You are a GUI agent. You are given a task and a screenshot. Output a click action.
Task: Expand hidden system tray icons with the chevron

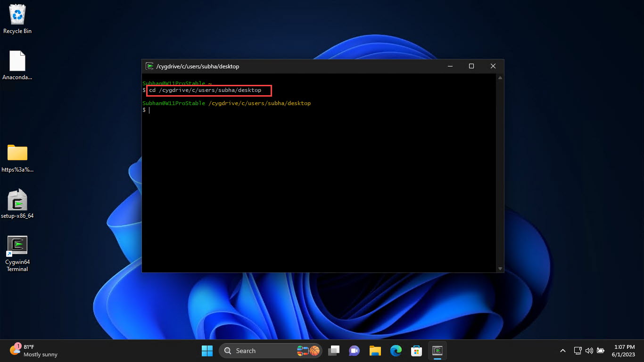(x=562, y=351)
